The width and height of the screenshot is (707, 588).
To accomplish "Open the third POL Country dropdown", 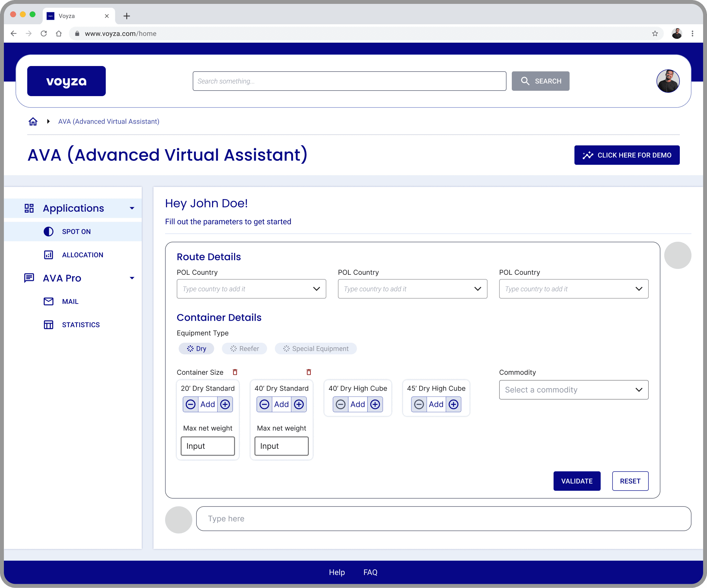I will (574, 289).
